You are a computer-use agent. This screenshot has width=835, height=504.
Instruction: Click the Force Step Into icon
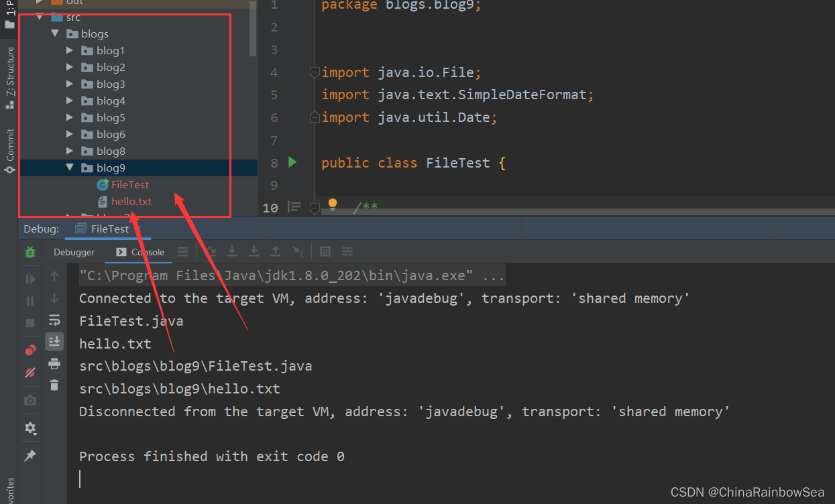click(x=254, y=251)
